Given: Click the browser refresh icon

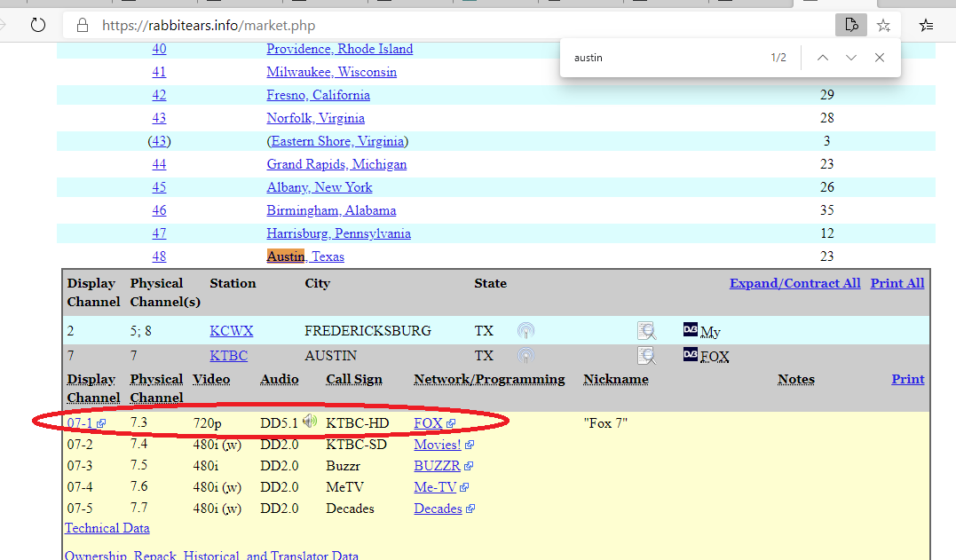Looking at the screenshot, I should (x=38, y=25).
